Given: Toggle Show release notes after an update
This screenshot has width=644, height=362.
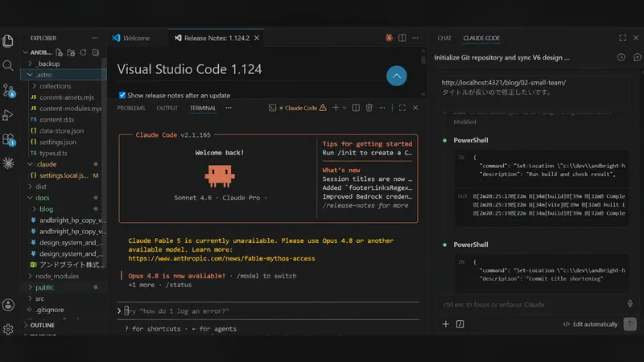Looking at the screenshot, I should click(x=122, y=95).
